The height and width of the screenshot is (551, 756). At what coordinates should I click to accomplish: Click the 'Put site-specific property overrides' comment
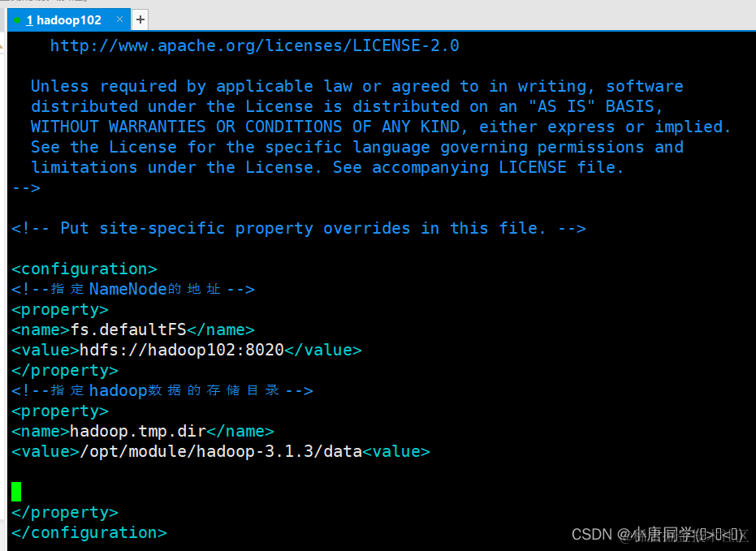[299, 228]
